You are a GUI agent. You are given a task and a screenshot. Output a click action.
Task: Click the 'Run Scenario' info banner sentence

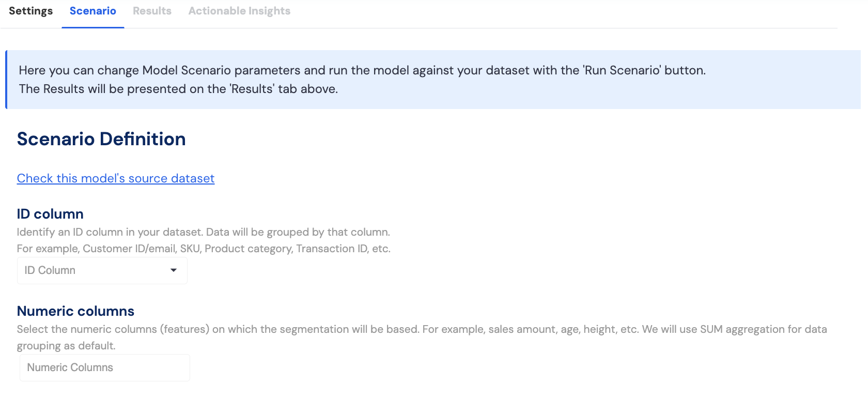(362, 70)
